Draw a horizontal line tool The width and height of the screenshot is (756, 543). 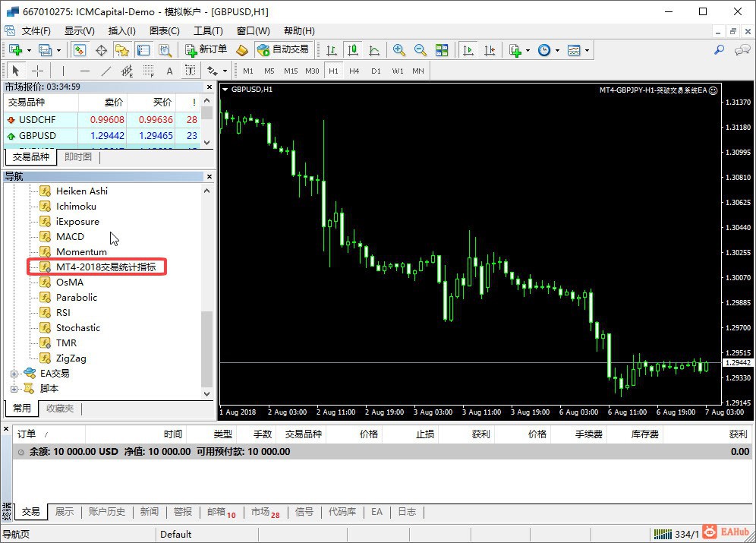point(85,71)
